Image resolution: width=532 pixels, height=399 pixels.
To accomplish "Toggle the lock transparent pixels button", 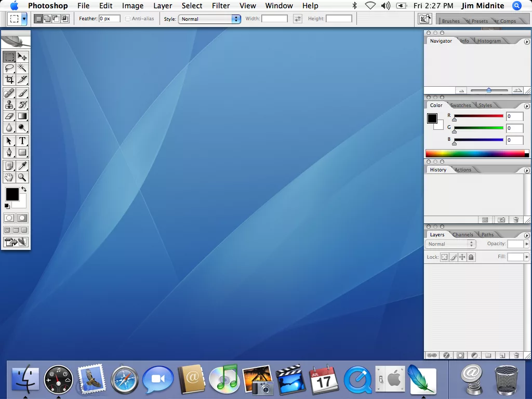I will [444, 257].
